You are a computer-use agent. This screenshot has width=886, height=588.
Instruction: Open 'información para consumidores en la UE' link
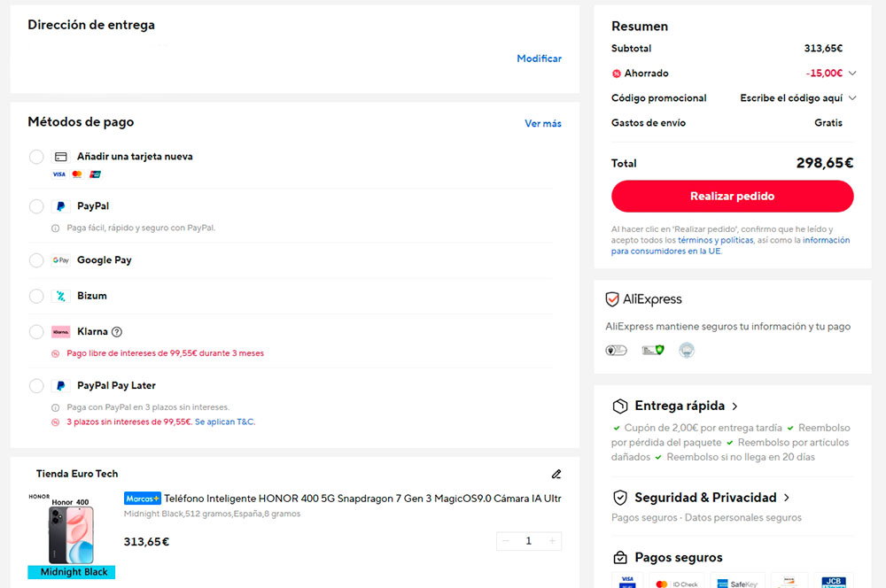point(730,245)
